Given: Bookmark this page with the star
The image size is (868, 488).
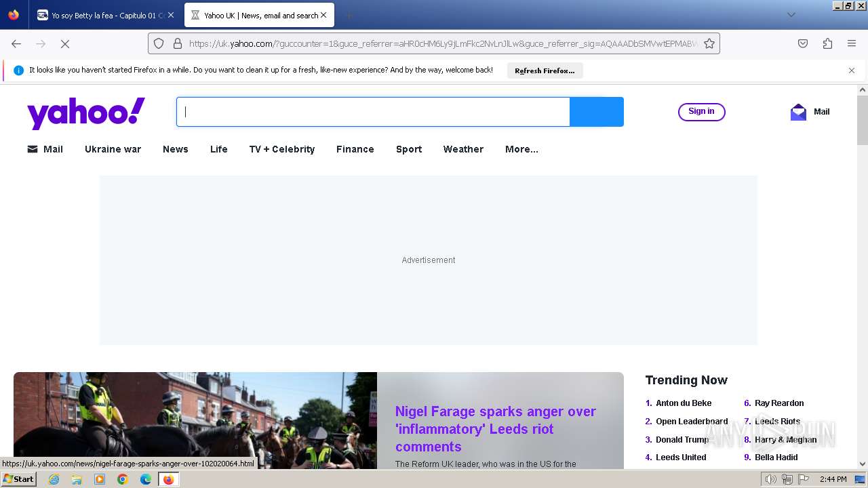Looking at the screenshot, I should 709,43.
